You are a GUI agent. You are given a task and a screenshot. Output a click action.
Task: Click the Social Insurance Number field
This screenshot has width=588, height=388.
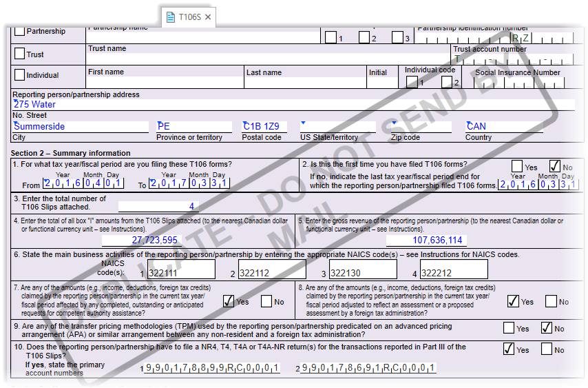tap(519, 83)
